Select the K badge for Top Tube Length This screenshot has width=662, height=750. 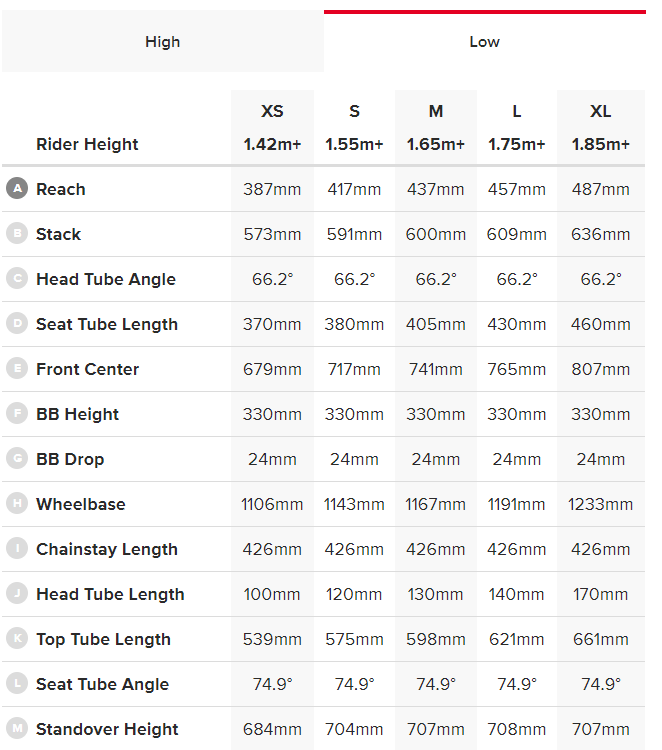coord(16,639)
